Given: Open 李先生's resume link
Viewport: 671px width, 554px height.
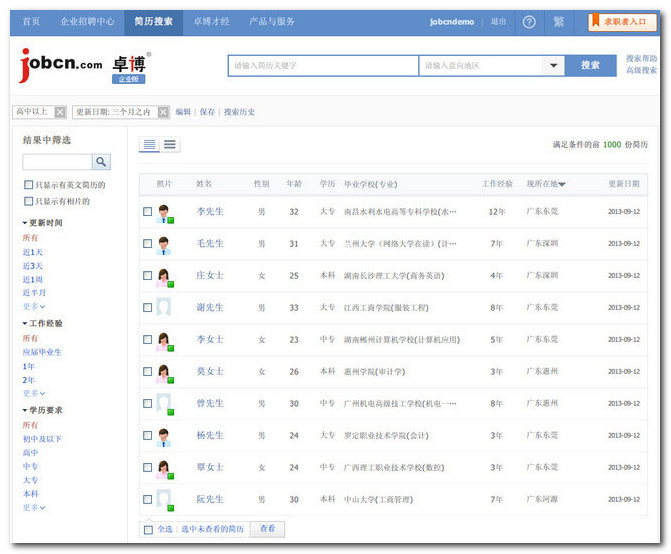Looking at the screenshot, I should (210, 212).
